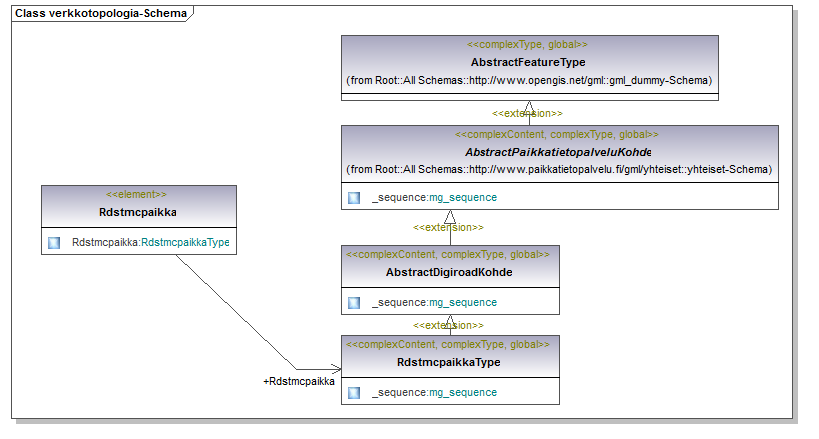This screenshot has height=439, width=819.
Task: Select the AbstractFeatureType class name
Action: coord(528,62)
